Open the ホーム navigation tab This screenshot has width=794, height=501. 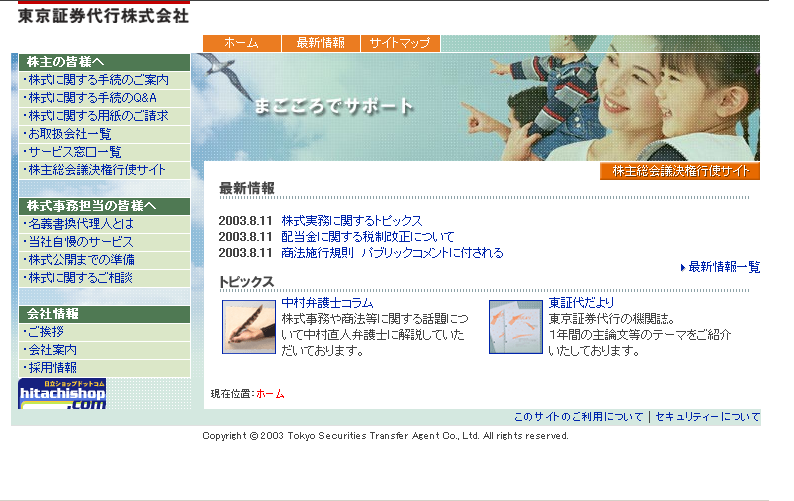point(242,44)
